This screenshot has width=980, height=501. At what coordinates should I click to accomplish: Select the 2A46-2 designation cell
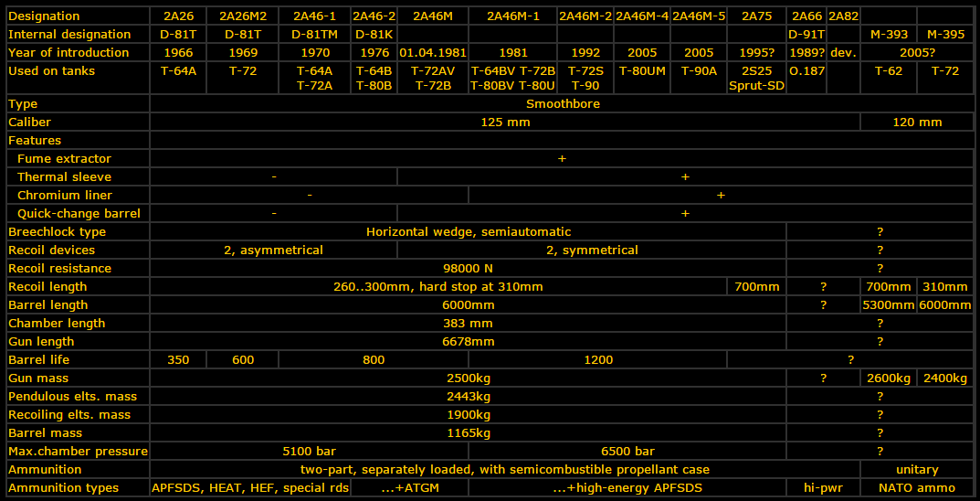tap(374, 16)
